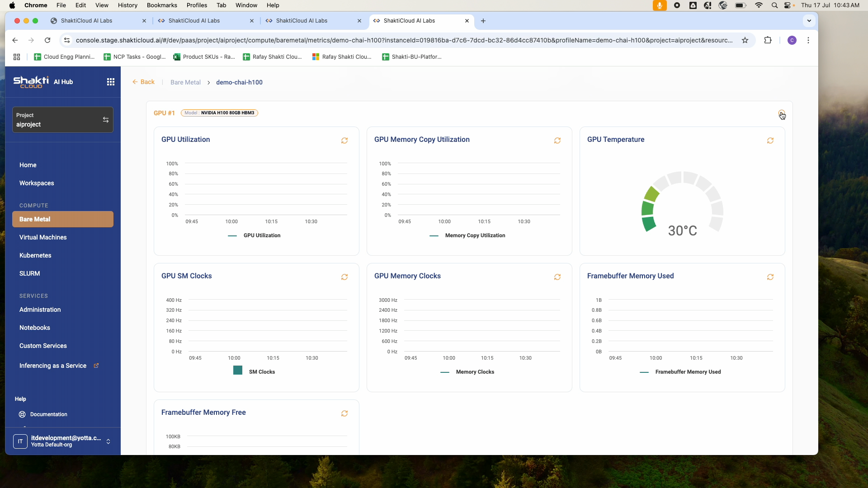Open Inferencing as a Service external link icon

click(96, 366)
